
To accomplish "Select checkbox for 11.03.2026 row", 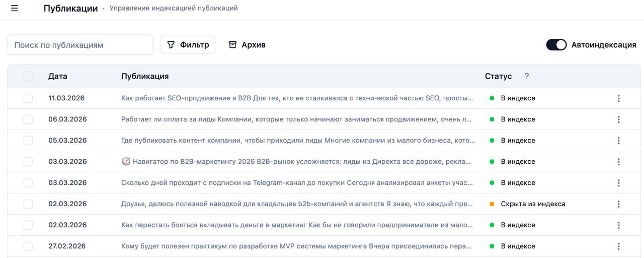I will pyautogui.click(x=28, y=98).
